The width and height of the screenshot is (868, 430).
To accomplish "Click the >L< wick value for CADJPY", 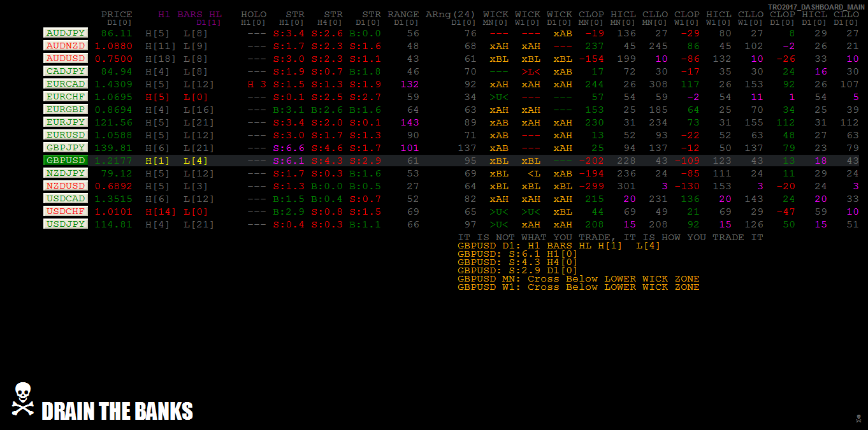I will click(531, 71).
